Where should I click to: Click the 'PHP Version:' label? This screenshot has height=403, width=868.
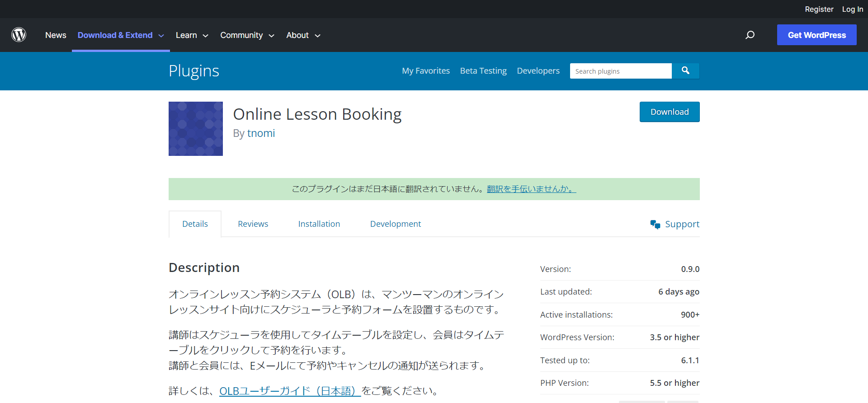(564, 383)
